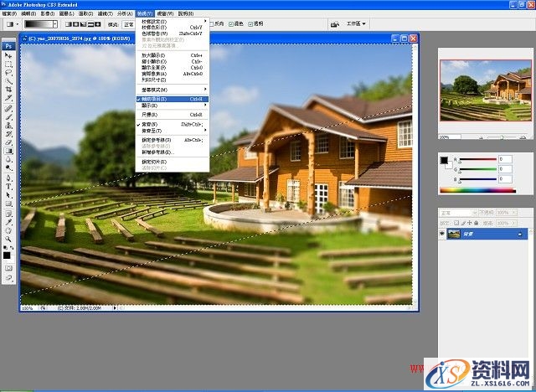536x392 pixels.
Task: Select the Lasso tool
Action: click(9, 72)
